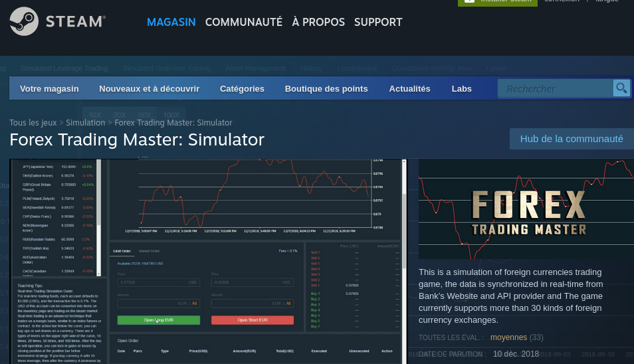Go to Boutique des points

tap(326, 88)
